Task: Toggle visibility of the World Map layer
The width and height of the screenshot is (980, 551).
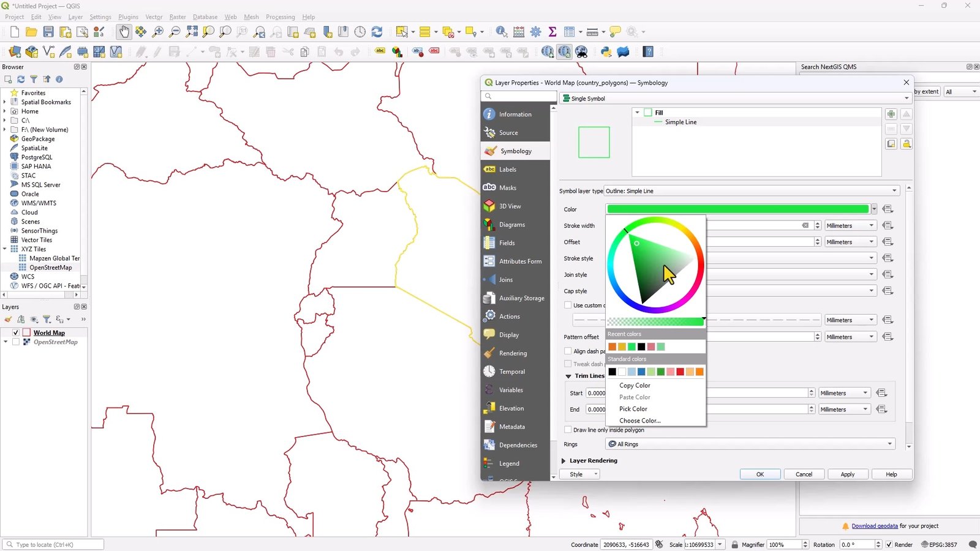Action: 15,332
